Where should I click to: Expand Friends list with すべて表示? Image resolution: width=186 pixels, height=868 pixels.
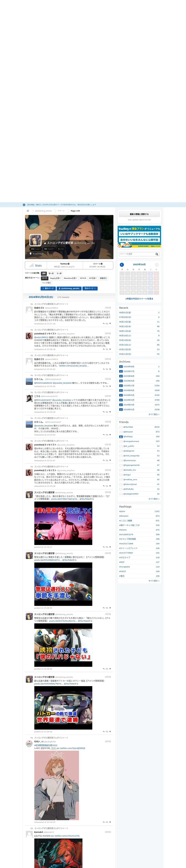(x=154, y=499)
